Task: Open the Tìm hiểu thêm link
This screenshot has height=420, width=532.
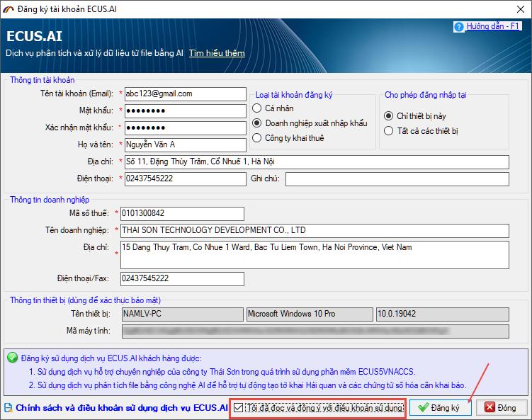Action: point(217,53)
